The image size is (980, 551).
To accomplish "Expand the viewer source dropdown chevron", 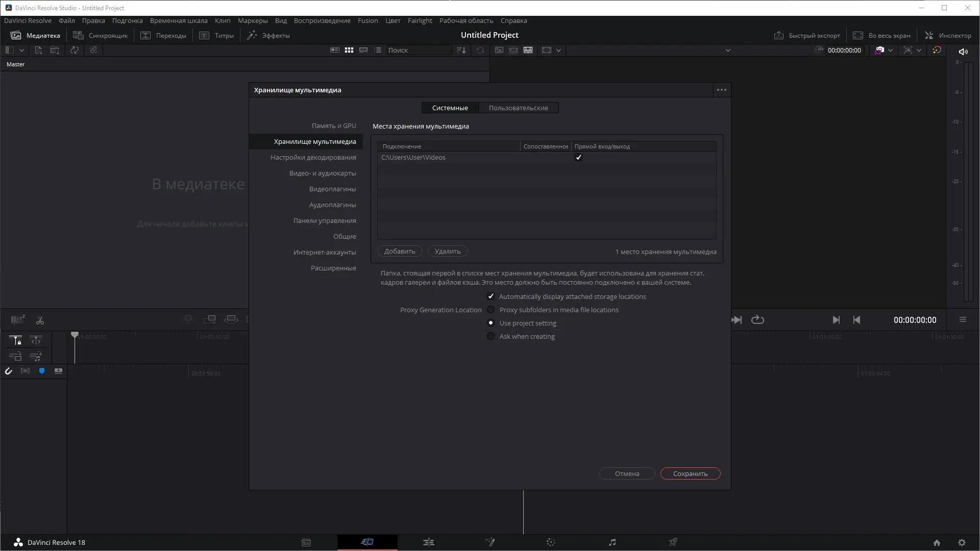I will coord(728,51).
